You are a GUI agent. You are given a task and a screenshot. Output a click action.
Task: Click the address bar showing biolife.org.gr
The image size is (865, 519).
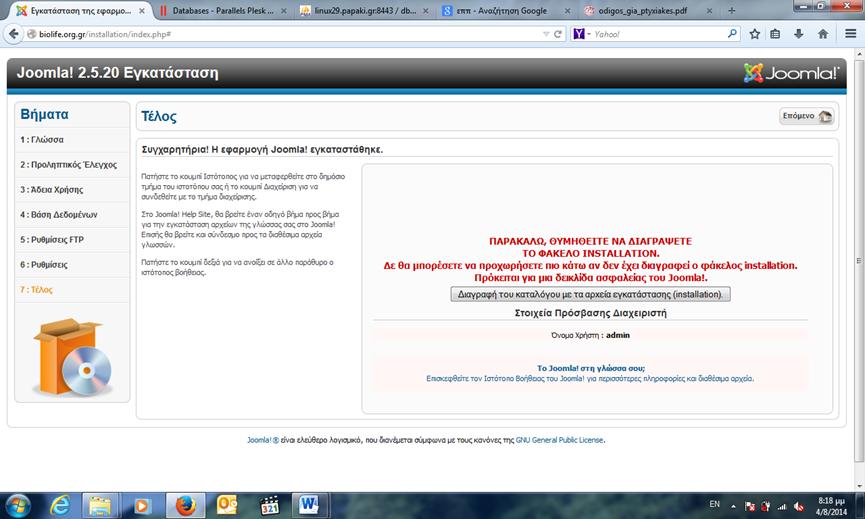[x=287, y=34]
